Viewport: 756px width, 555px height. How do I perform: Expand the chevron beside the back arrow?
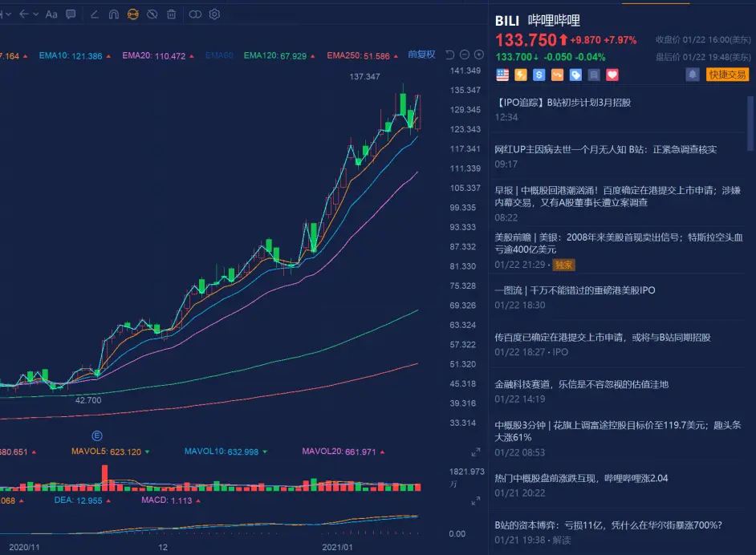tap(35, 14)
